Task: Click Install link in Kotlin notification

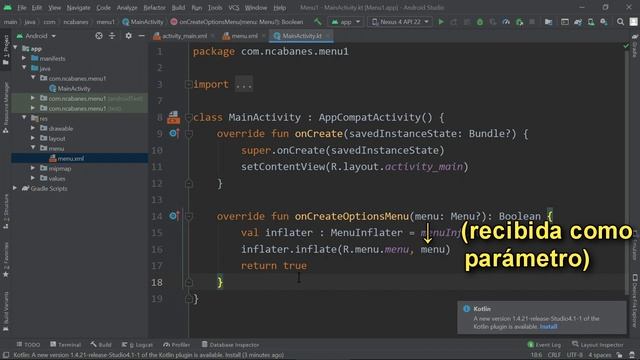Action: (x=548, y=327)
